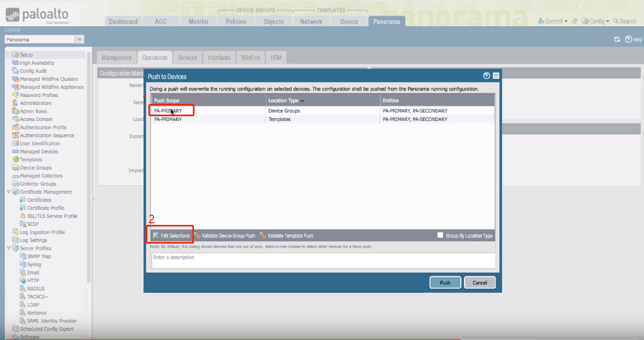The height and width of the screenshot is (340, 644).
Task: Collapse the Certificate Management tree node
Action: 9,192
